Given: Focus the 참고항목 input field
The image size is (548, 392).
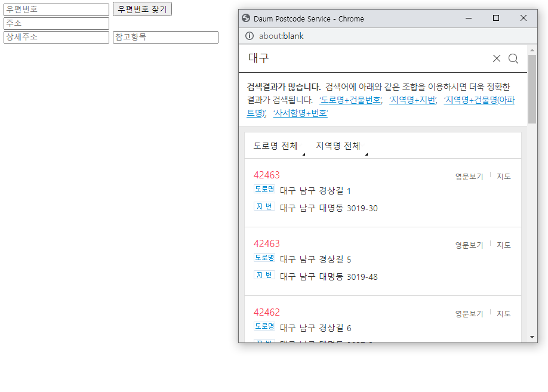Looking at the screenshot, I should pyautogui.click(x=166, y=37).
